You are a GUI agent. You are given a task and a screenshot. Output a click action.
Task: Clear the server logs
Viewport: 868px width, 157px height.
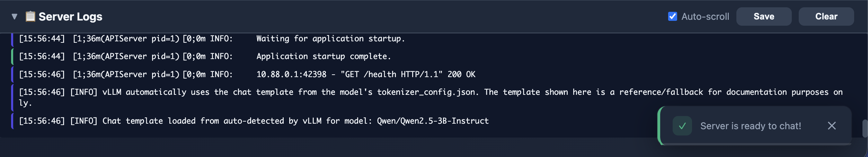click(826, 16)
